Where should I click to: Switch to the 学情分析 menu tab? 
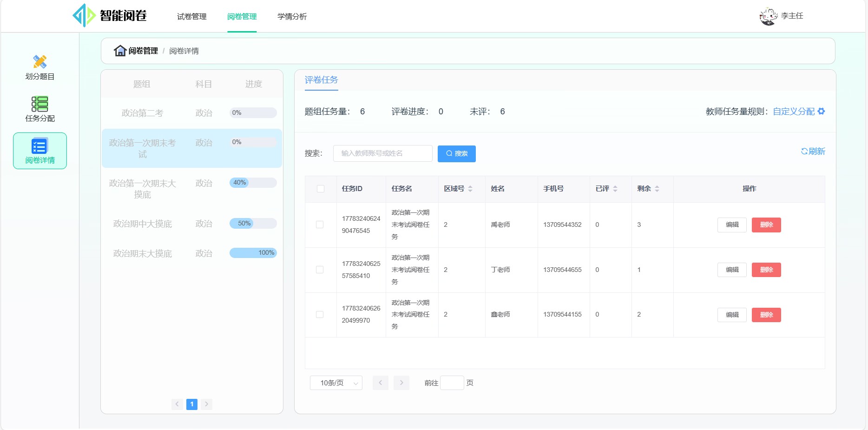[x=292, y=16]
